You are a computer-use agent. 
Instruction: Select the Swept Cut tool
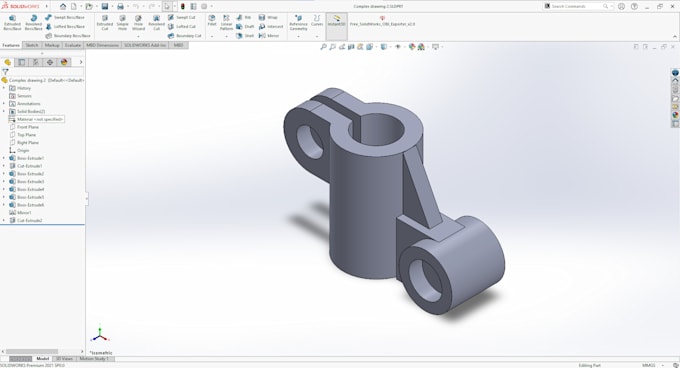click(182, 17)
